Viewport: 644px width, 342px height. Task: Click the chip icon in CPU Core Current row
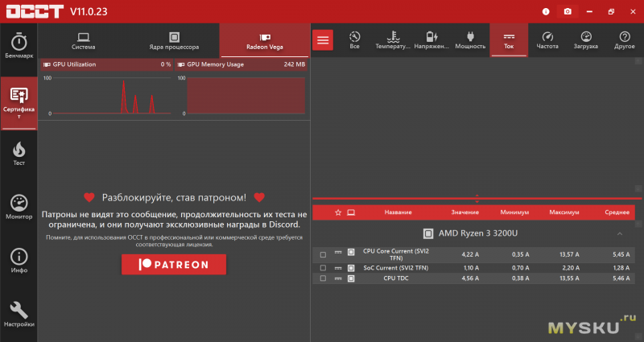click(x=351, y=252)
